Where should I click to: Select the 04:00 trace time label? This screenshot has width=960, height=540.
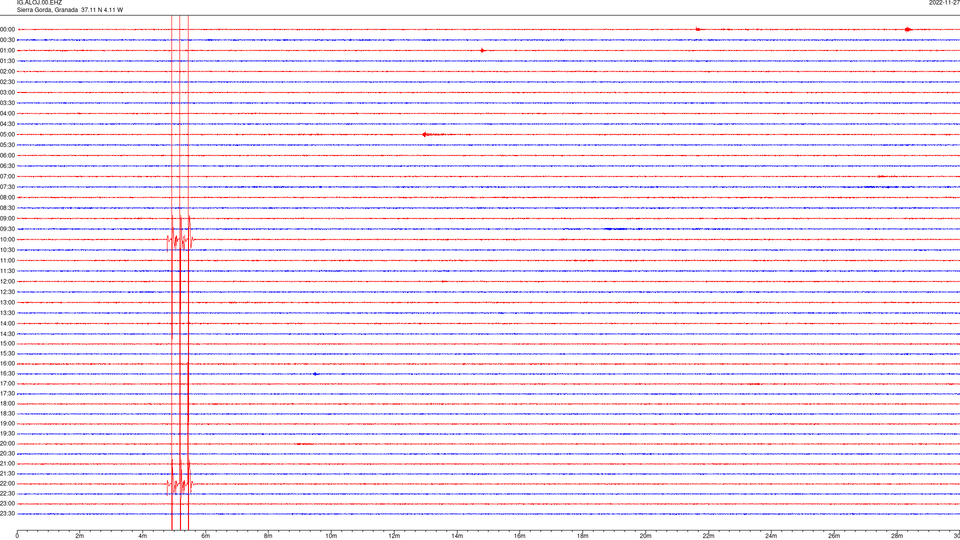pos(7,113)
